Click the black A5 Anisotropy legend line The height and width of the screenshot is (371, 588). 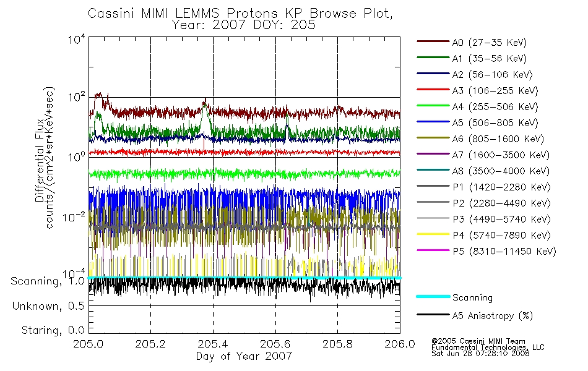click(x=433, y=314)
